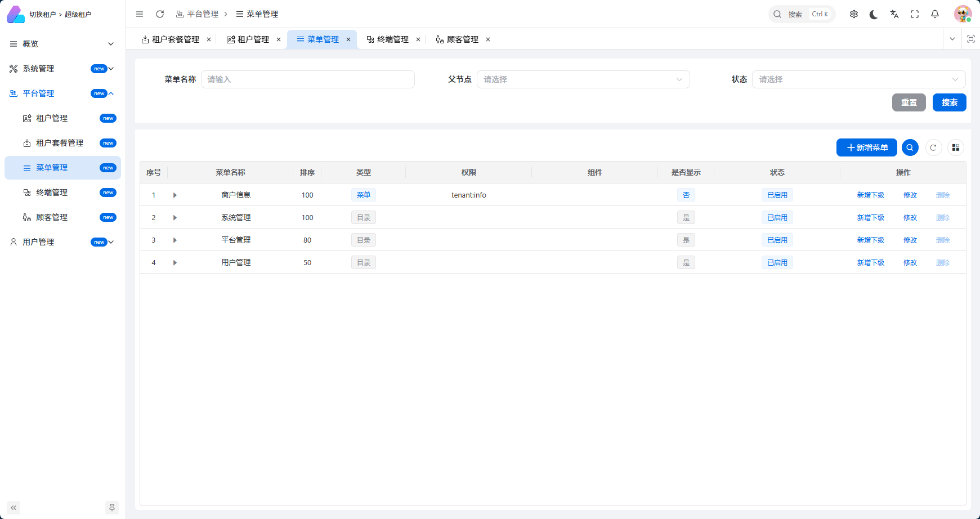This screenshot has width=980, height=519.
Task: Toggle dark mode moon icon
Action: coord(874,14)
